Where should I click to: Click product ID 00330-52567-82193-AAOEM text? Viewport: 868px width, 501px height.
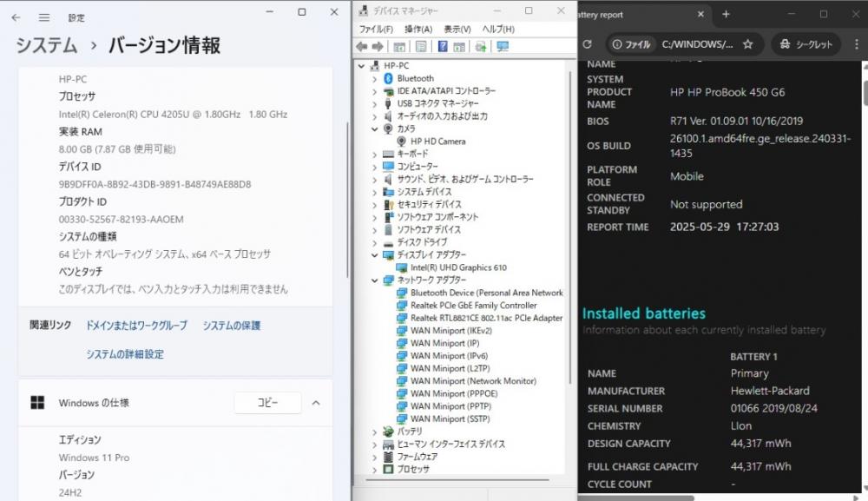(x=122, y=219)
